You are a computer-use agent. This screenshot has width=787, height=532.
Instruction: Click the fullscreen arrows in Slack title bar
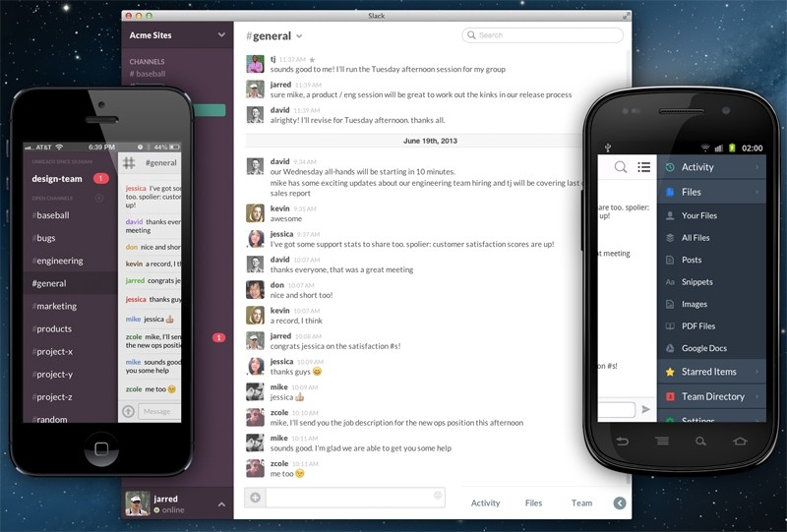tap(626, 16)
